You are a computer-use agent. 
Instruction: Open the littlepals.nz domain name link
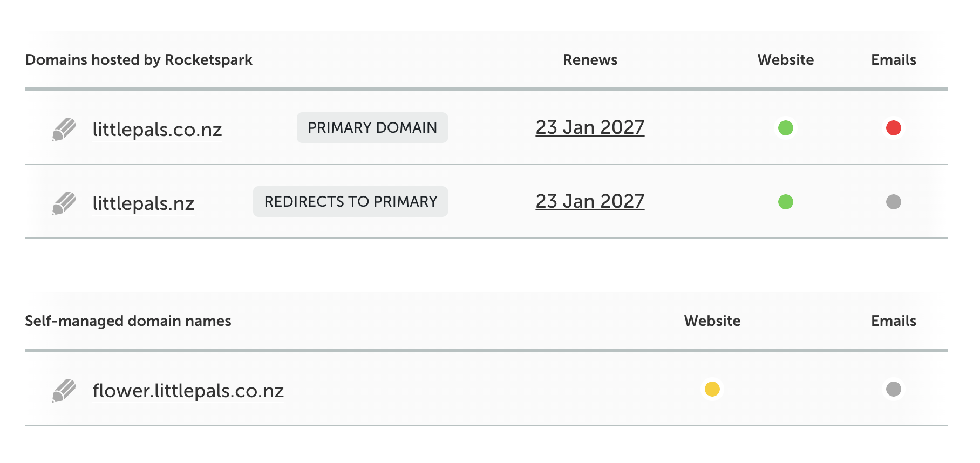click(143, 203)
